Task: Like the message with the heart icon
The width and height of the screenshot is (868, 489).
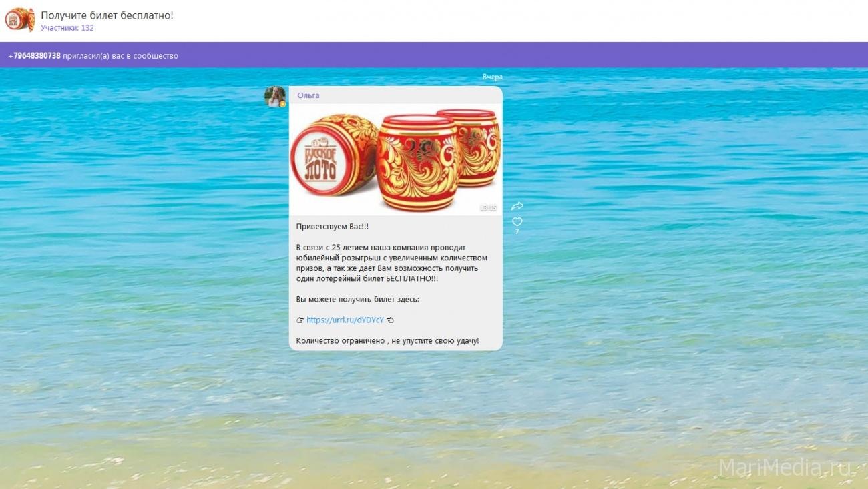Action: coord(517,221)
